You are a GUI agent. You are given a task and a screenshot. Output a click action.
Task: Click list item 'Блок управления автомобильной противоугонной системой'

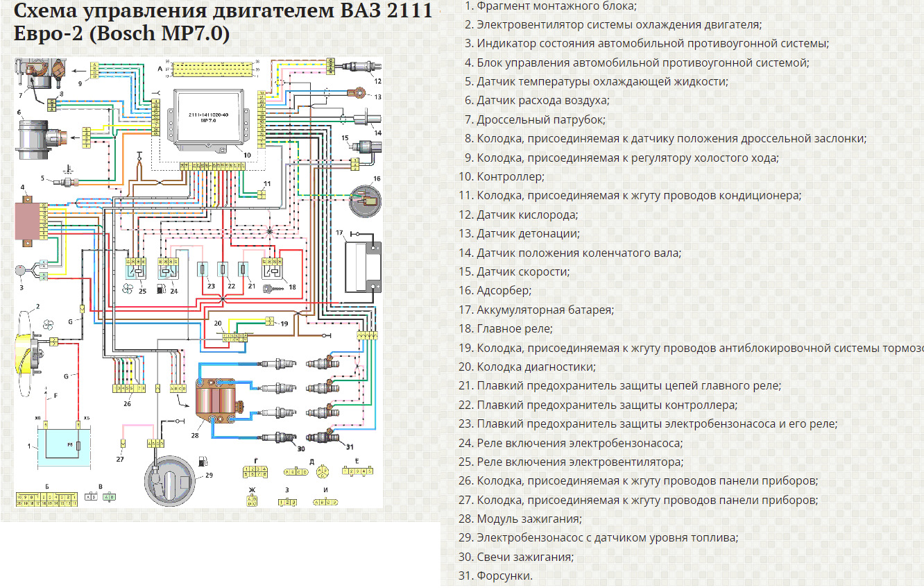click(643, 62)
